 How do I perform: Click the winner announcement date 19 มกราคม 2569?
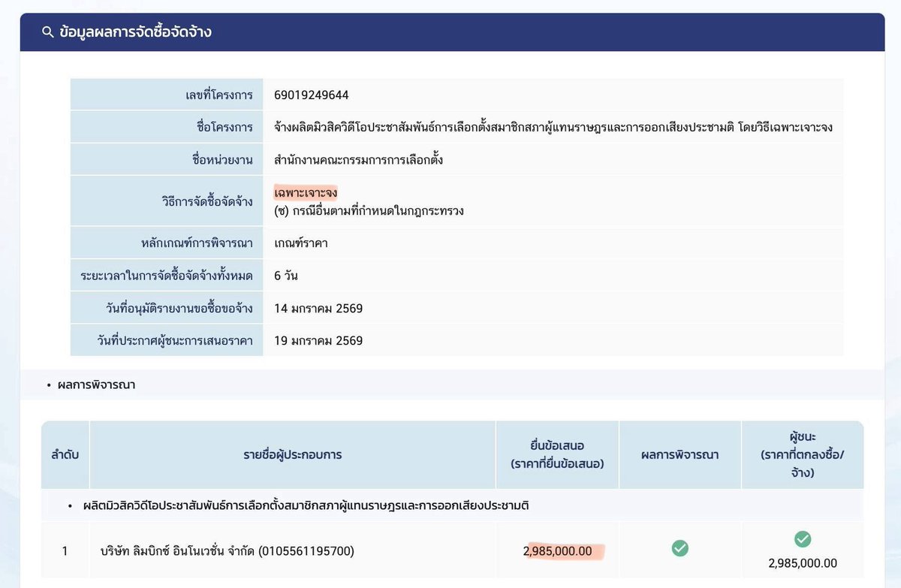(317, 341)
